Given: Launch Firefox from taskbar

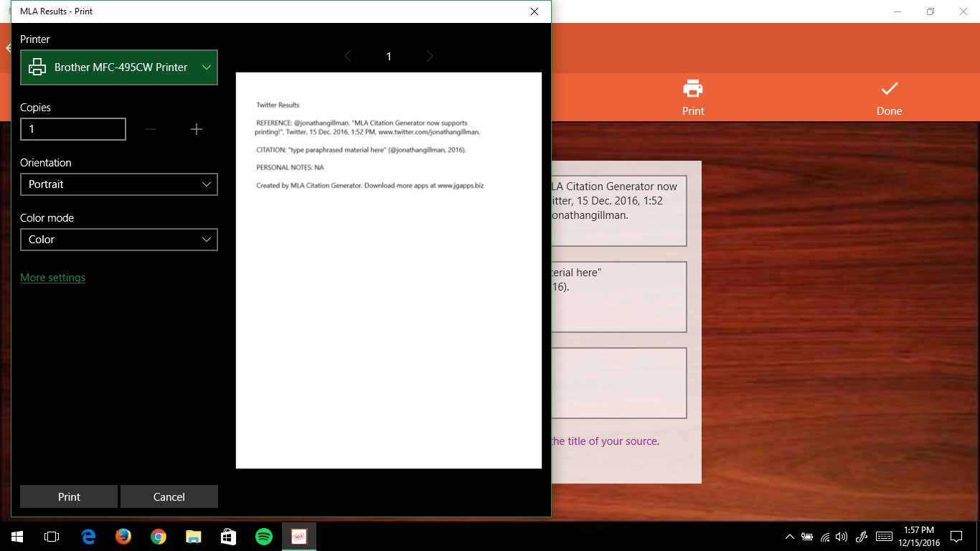Looking at the screenshot, I should click(123, 537).
